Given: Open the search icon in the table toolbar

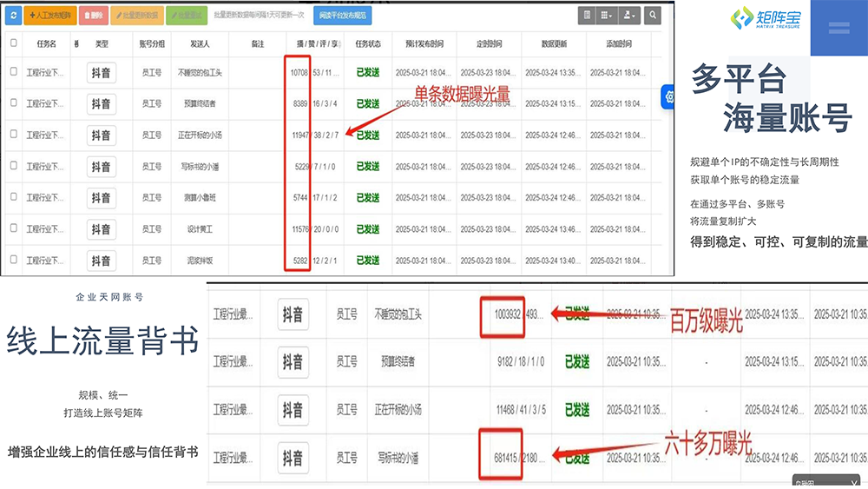Looking at the screenshot, I should point(653,16).
